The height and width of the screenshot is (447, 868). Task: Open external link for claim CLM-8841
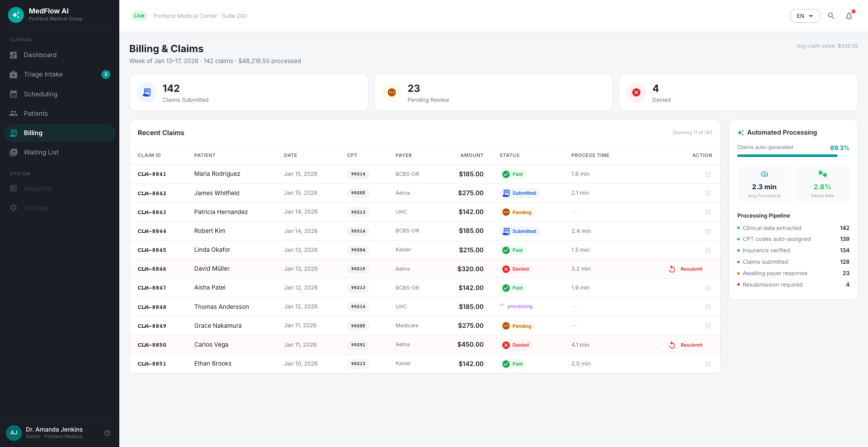pyautogui.click(x=708, y=174)
